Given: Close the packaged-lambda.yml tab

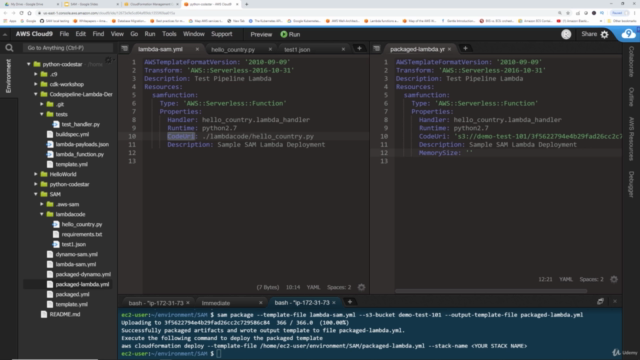Looking at the screenshot, I should point(449,49).
